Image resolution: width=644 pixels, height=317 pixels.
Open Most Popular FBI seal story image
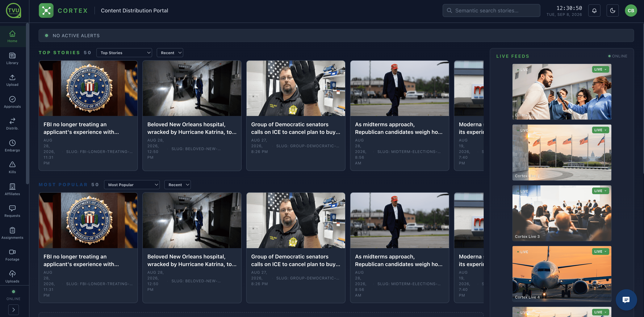88,220
